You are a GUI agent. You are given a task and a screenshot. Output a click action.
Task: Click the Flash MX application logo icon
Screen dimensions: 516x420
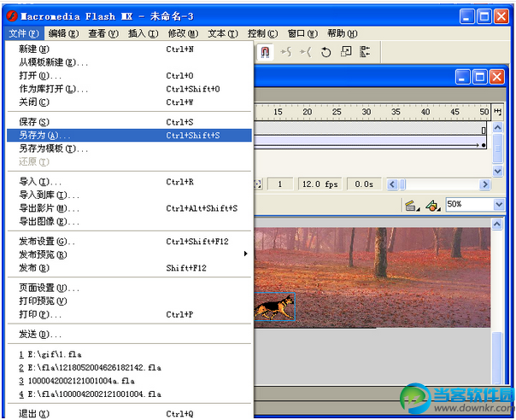pyautogui.click(x=12, y=16)
